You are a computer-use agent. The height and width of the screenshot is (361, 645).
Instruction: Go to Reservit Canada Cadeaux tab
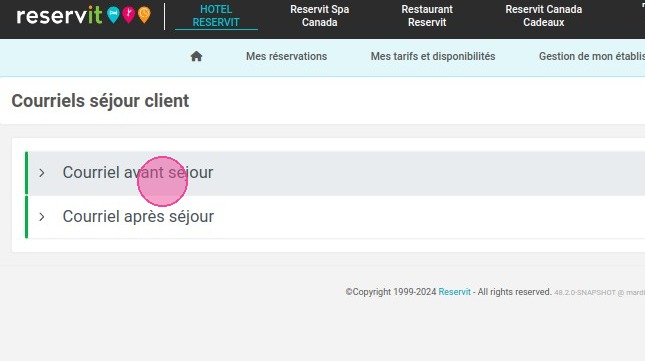[x=543, y=16]
